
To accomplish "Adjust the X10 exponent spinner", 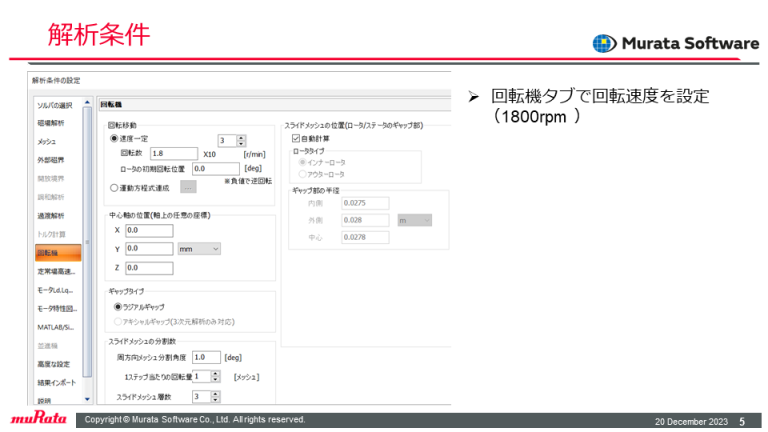I will click(240, 141).
